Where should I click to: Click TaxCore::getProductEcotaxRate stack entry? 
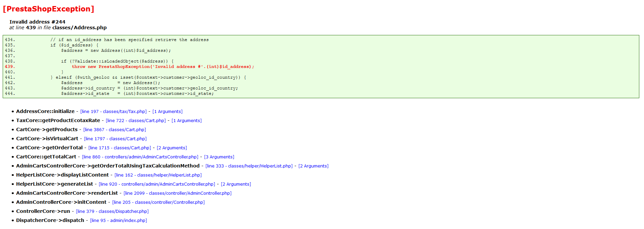pyautogui.click(x=58, y=120)
